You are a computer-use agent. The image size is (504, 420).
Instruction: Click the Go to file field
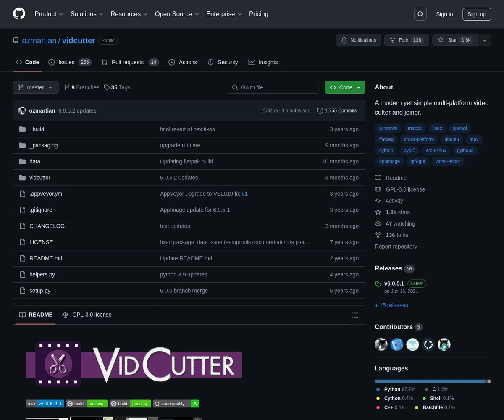(273, 87)
